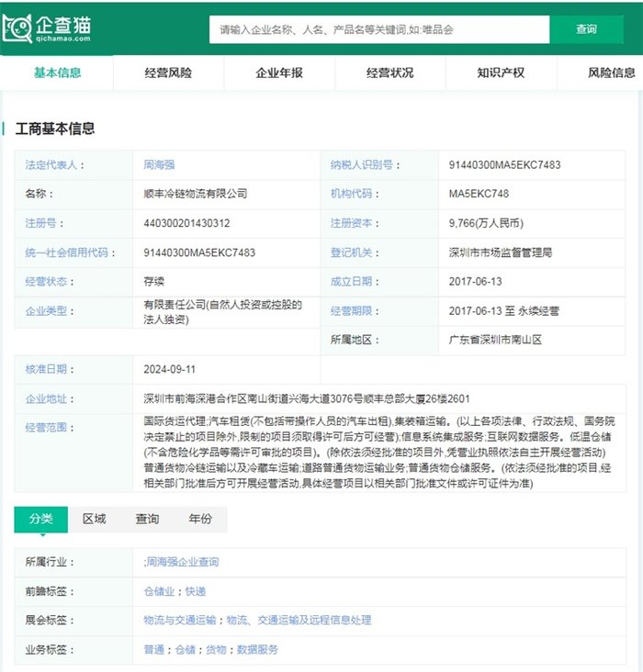View the 风险信息 tab
This screenshot has width=643, height=672.
point(611,73)
